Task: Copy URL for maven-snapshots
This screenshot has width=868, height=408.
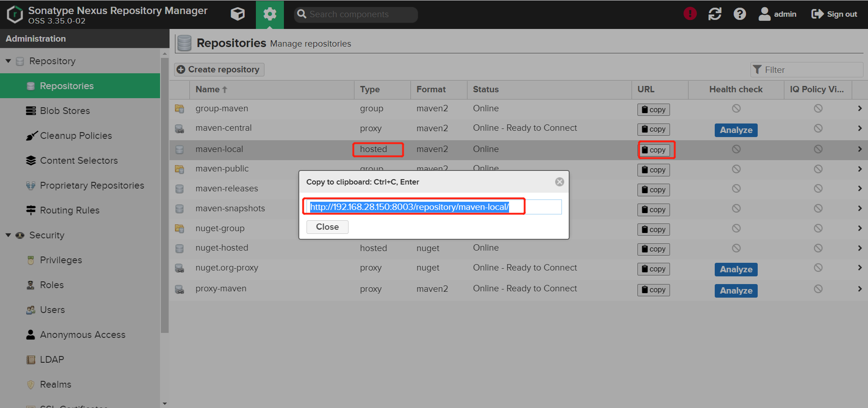Action: 654,210
